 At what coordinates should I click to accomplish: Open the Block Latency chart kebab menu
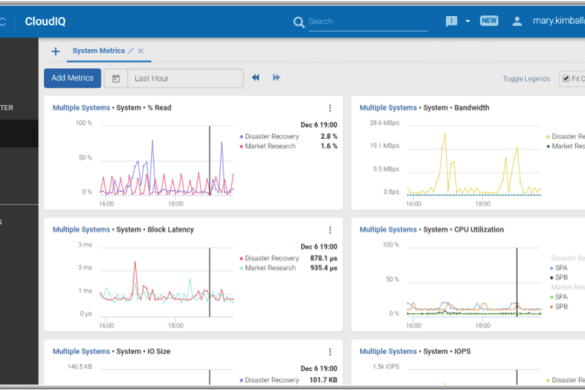point(330,230)
